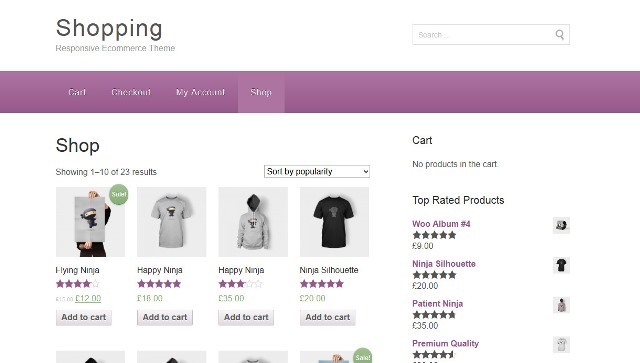Click Ninja Silhouette title in product grid

click(x=329, y=270)
